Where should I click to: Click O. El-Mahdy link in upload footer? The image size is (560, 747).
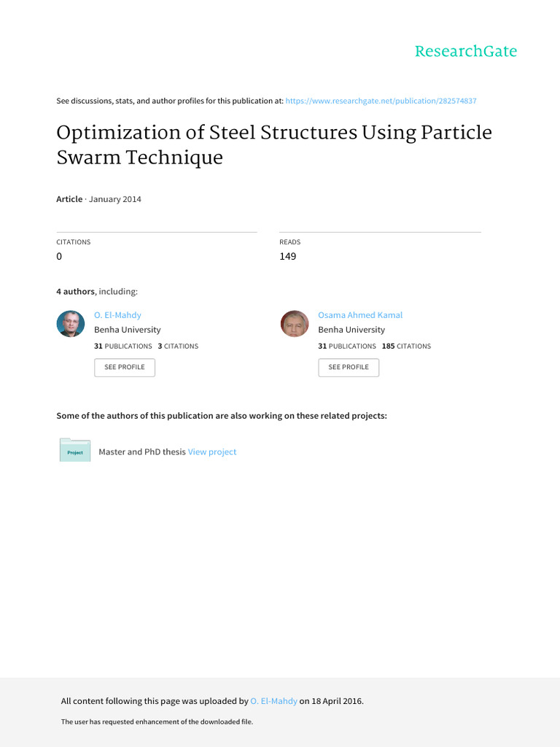pyautogui.click(x=273, y=701)
